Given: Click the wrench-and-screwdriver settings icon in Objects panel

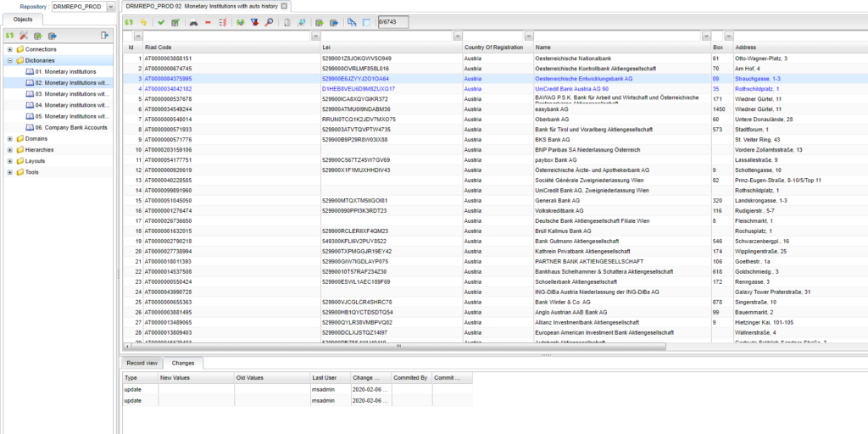Looking at the screenshot, I should [x=24, y=36].
